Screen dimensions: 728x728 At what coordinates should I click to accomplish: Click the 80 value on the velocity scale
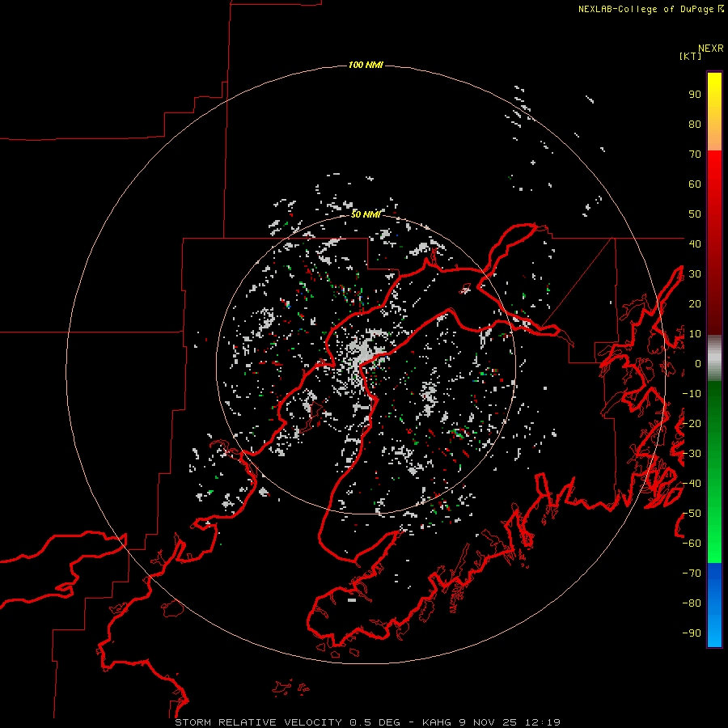click(x=695, y=125)
